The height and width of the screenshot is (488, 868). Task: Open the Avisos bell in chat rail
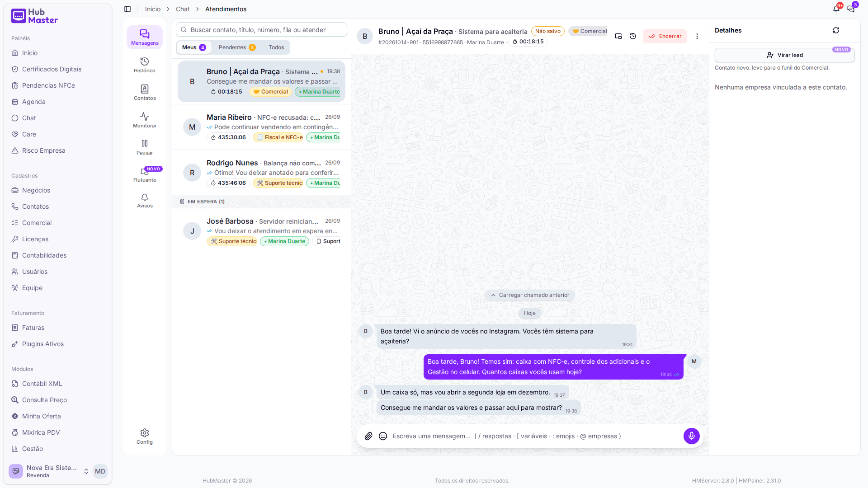(x=145, y=201)
